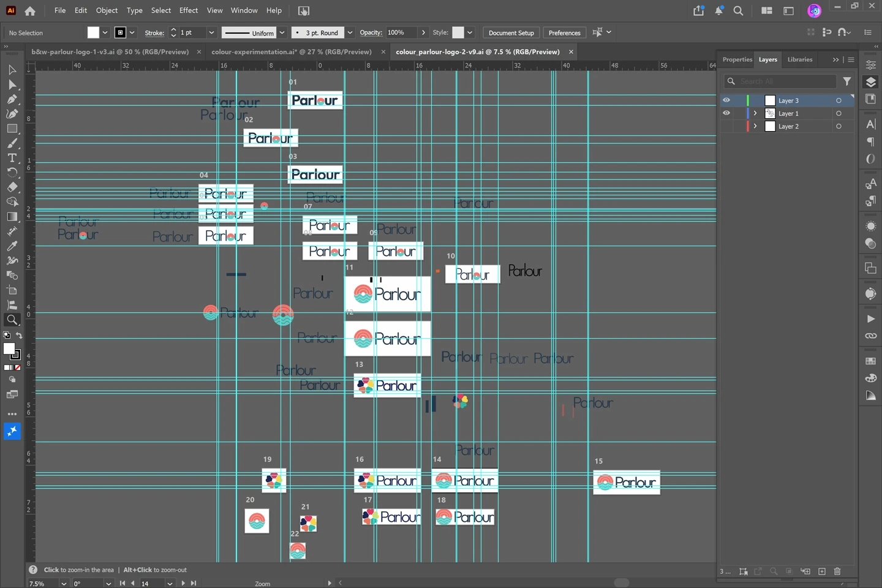Toggle Layer 1 visibility eye
This screenshot has width=882, height=588.
coord(726,113)
